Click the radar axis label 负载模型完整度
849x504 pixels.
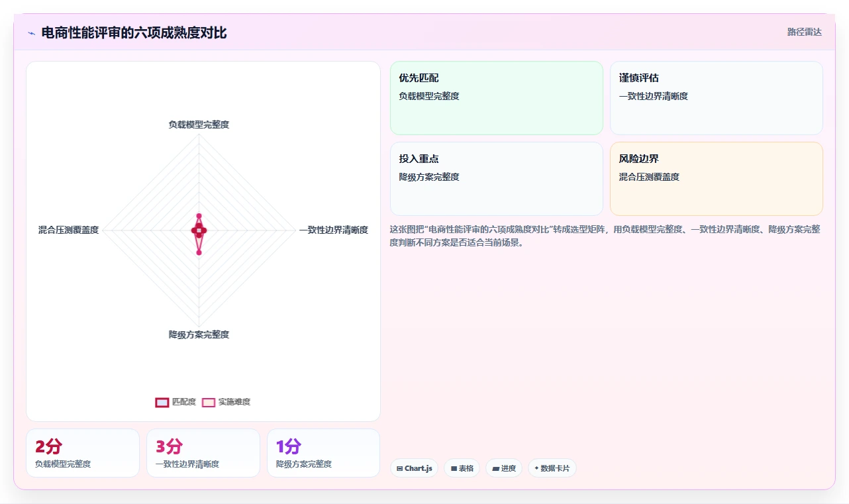tap(199, 125)
